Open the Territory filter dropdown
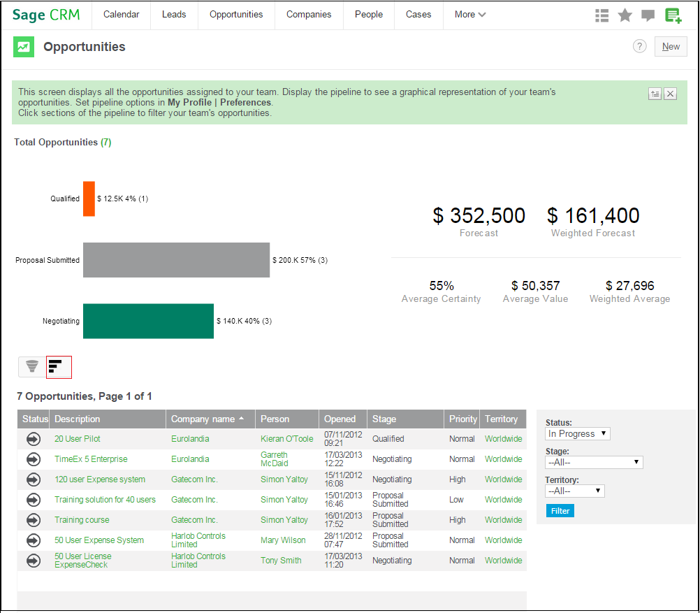This screenshot has height=613, width=700. point(574,491)
